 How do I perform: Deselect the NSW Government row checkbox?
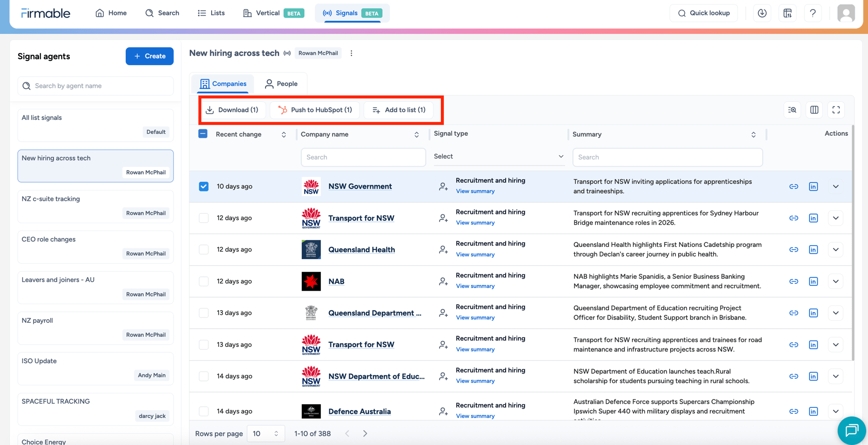click(x=203, y=186)
